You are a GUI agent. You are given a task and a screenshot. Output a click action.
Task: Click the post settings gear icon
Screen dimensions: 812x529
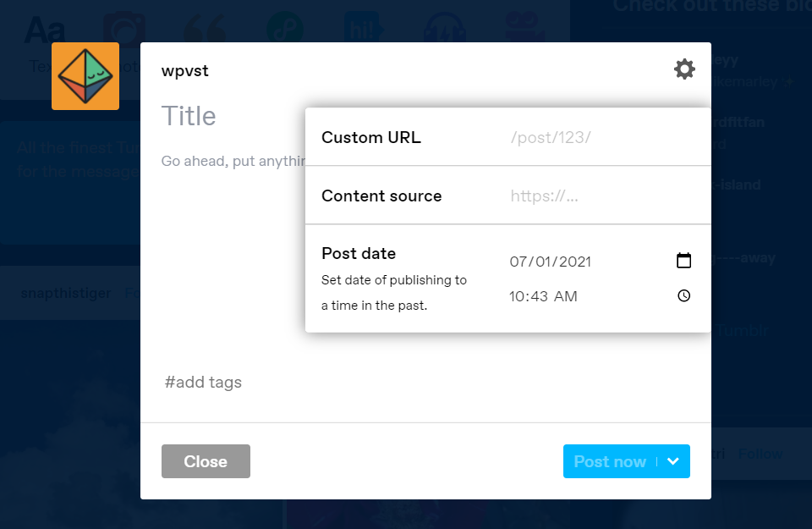click(684, 69)
